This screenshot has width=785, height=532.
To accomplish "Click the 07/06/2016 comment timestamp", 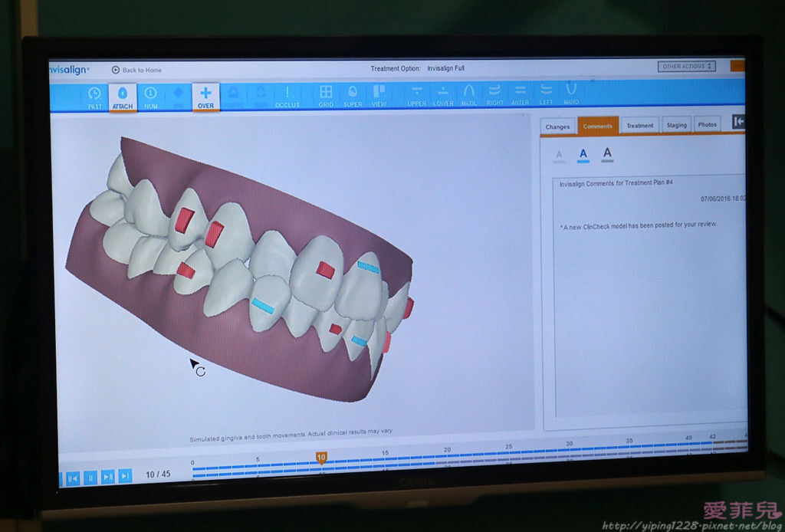I will pos(723,199).
